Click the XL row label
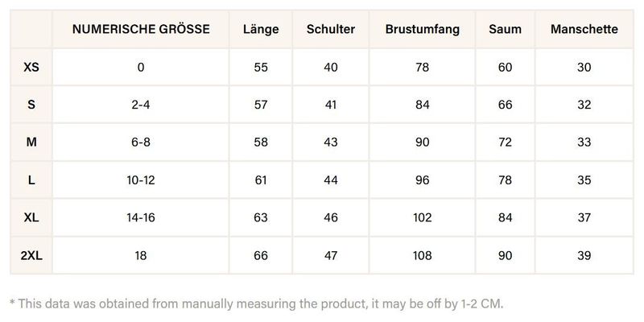The image size is (644, 322). pyautogui.click(x=31, y=218)
